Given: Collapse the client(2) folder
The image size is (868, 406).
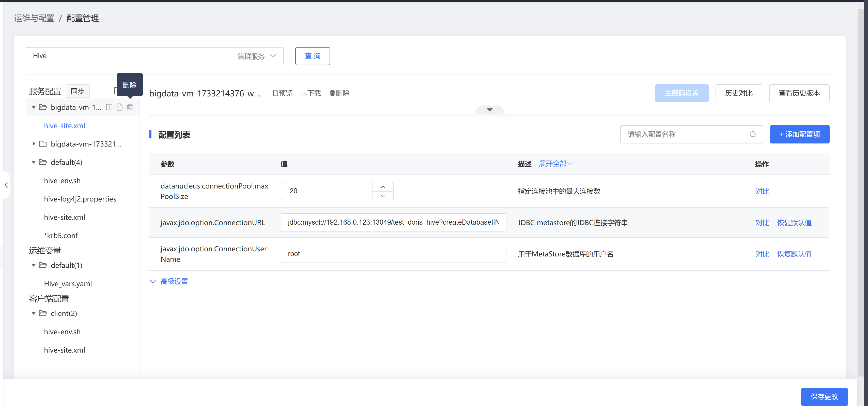Looking at the screenshot, I should pyautogui.click(x=33, y=313).
